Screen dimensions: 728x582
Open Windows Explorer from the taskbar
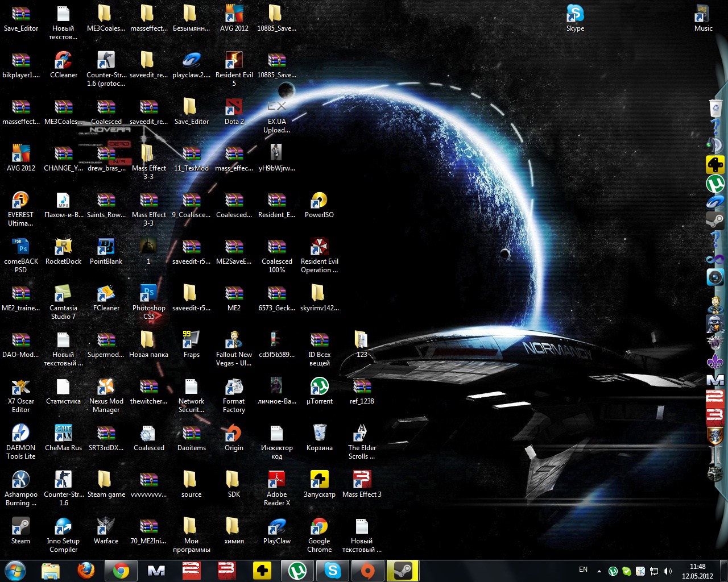click(x=51, y=570)
